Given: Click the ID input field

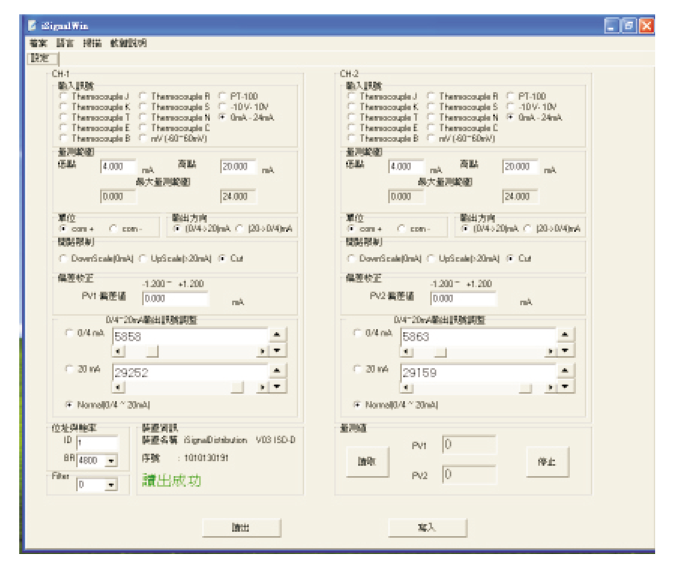Looking at the screenshot, I should coord(97,442).
